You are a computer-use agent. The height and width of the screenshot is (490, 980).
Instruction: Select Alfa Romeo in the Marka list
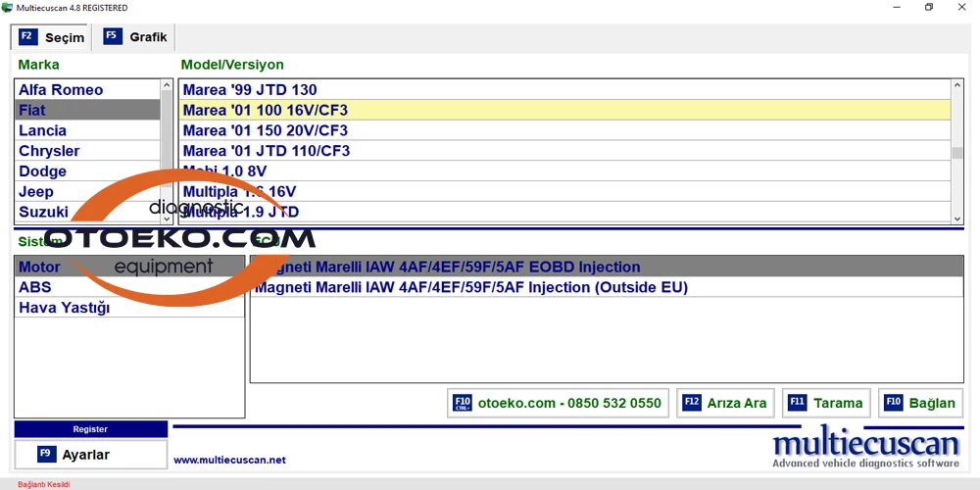87,90
